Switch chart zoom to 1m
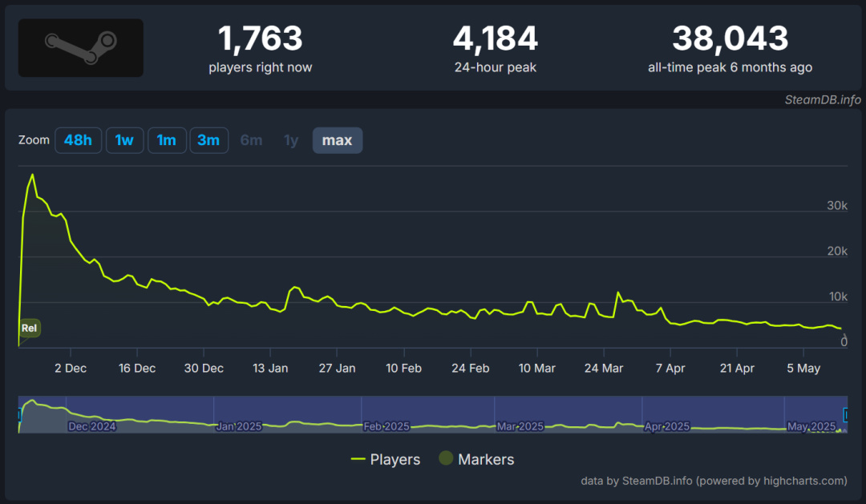Screen dimensions: 866x504 166,140
